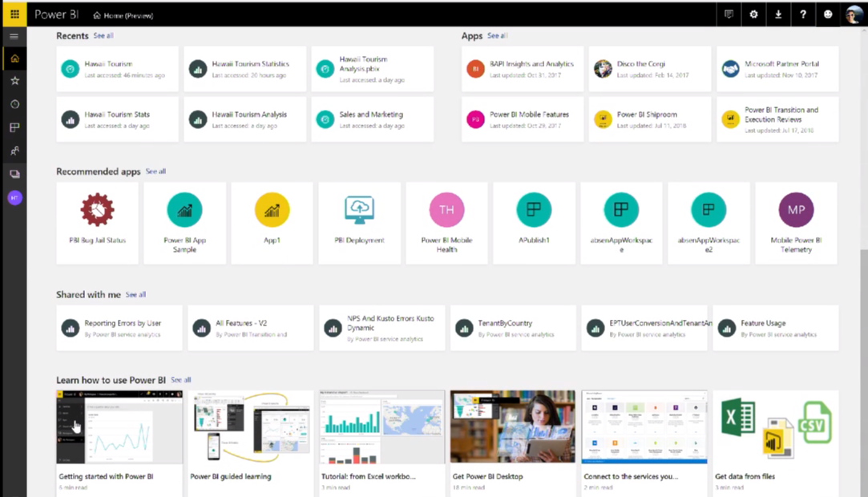Open Workspaces icon in sidebar
The image size is (868, 497).
tap(14, 174)
